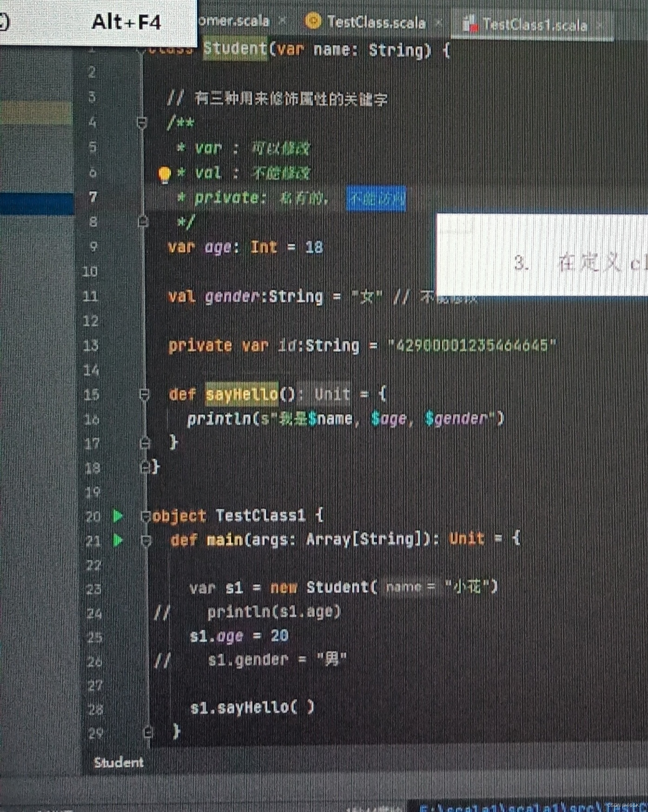Click the intention light bulb on line 6
The width and height of the screenshot is (648, 812).
coord(164,174)
